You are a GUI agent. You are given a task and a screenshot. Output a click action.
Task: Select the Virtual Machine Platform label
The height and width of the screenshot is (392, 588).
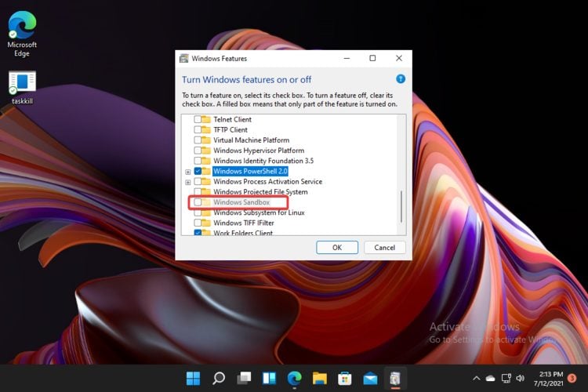(x=251, y=140)
